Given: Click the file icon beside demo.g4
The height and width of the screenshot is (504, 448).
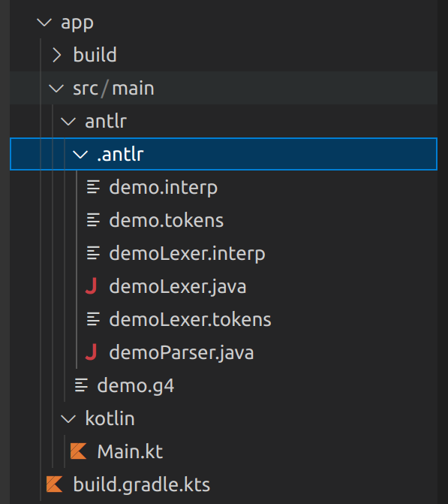Looking at the screenshot, I should click(x=81, y=385).
